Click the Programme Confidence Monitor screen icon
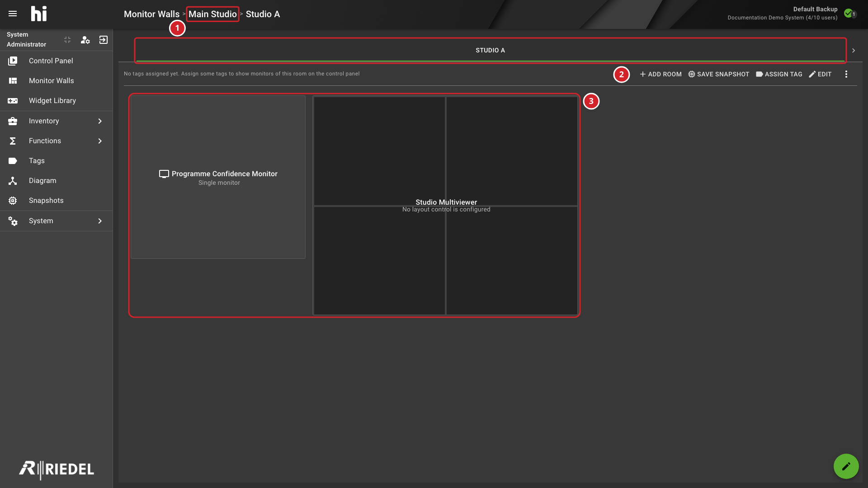Viewport: 868px width, 488px height. [164, 174]
